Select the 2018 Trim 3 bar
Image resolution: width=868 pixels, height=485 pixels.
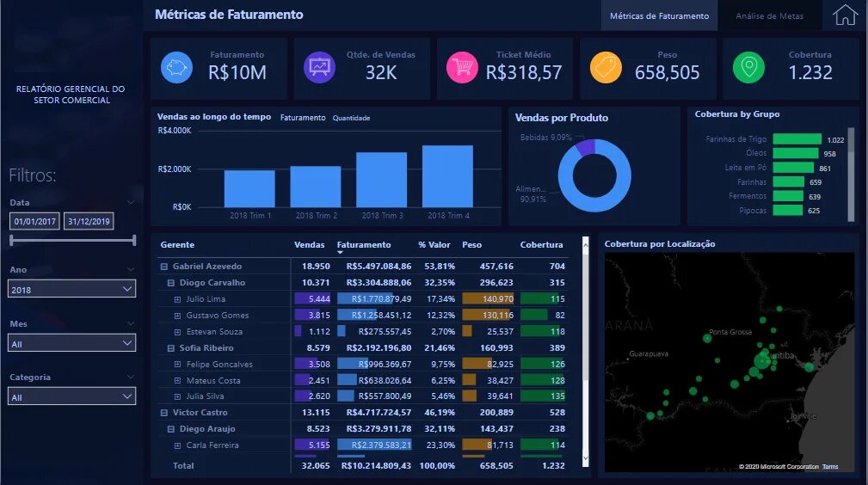[x=381, y=180]
